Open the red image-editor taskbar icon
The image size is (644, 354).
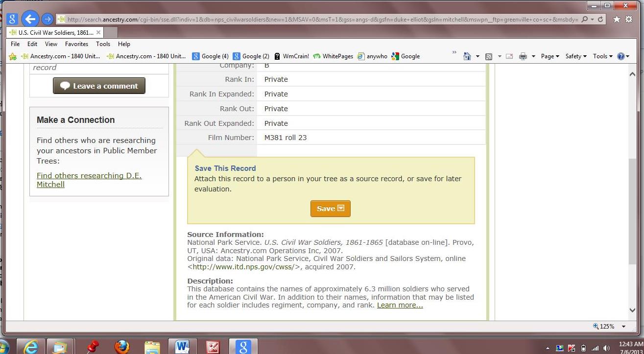click(213, 347)
